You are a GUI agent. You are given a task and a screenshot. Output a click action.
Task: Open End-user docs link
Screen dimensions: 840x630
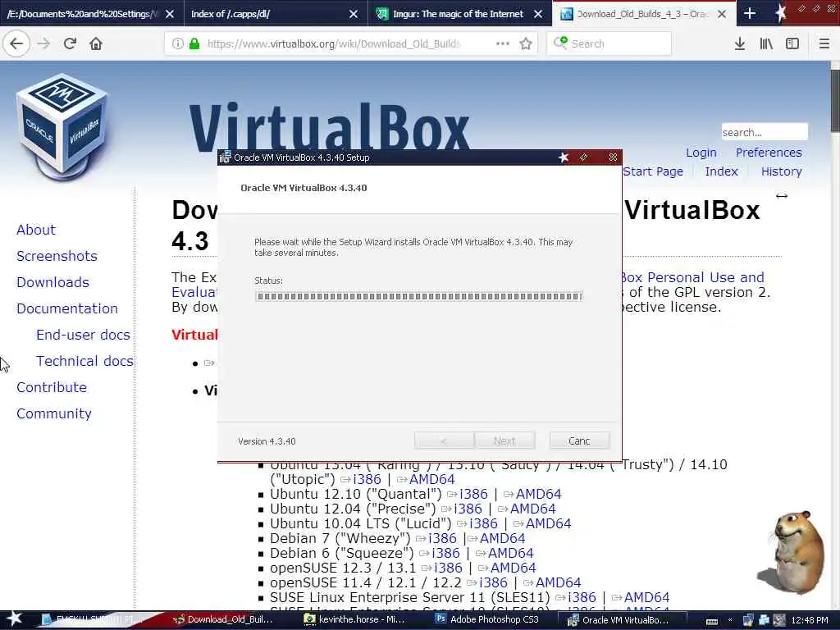coord(83,335)
